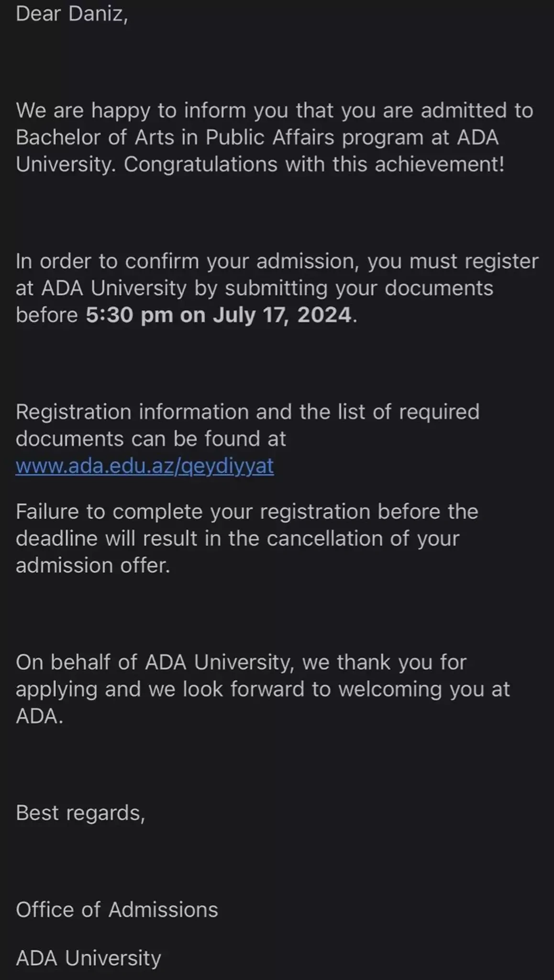Click the "Congratulations with this achievement!" sentence
554x980 pixels.
[x=314, y=164]
